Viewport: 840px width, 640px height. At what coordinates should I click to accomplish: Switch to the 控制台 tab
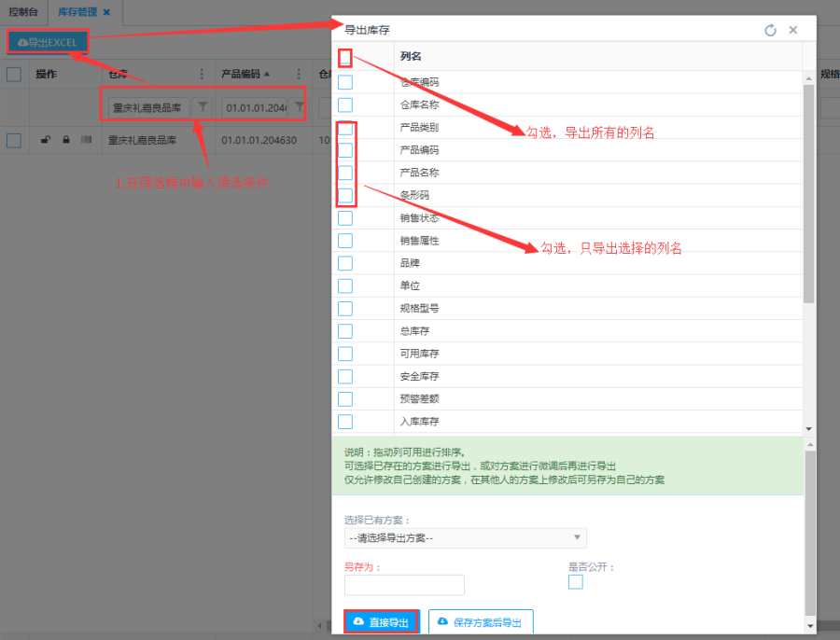pos(24,12)
